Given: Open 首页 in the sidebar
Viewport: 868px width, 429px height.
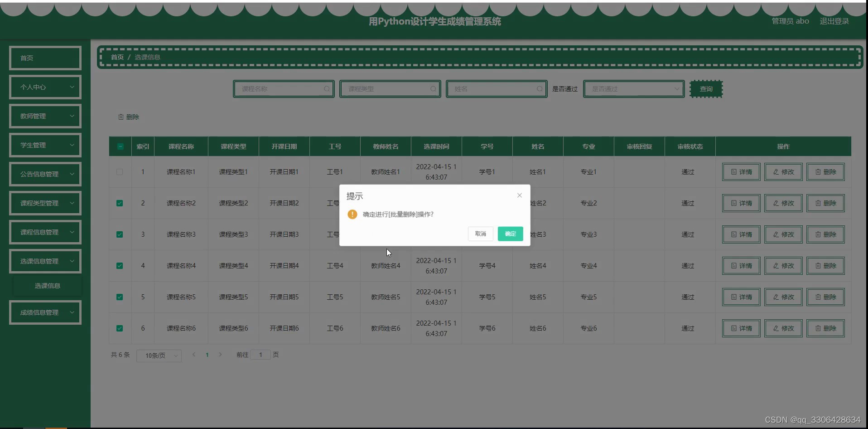Looking at the screenshot, I should tap(45, 58).
